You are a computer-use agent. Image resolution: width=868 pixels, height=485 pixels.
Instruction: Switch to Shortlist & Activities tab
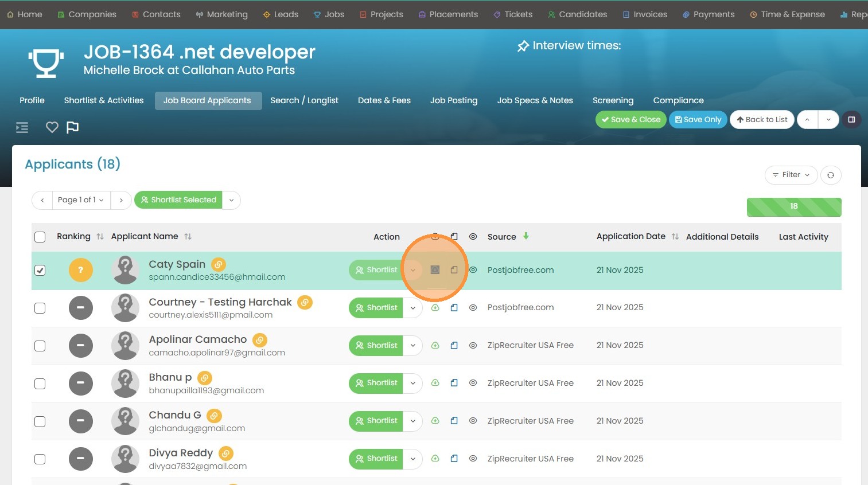(104, 100)
